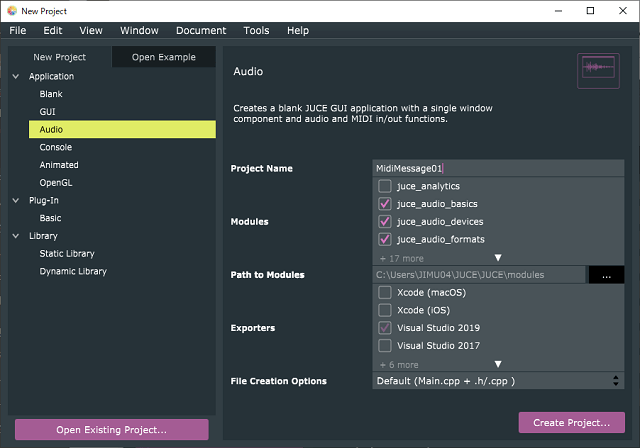Collapse the Plug-In tree group

pos(16,200)
